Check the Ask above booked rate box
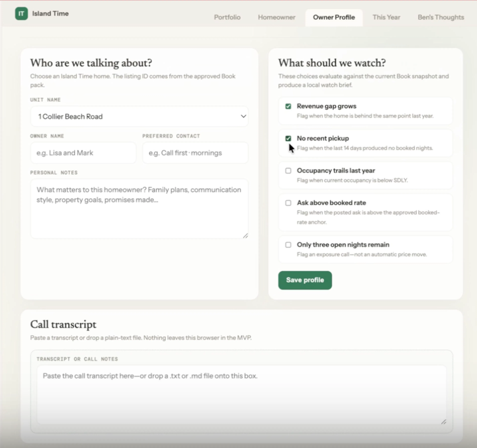The height and width of the screenshot is (448, 477). pos(288,203)
